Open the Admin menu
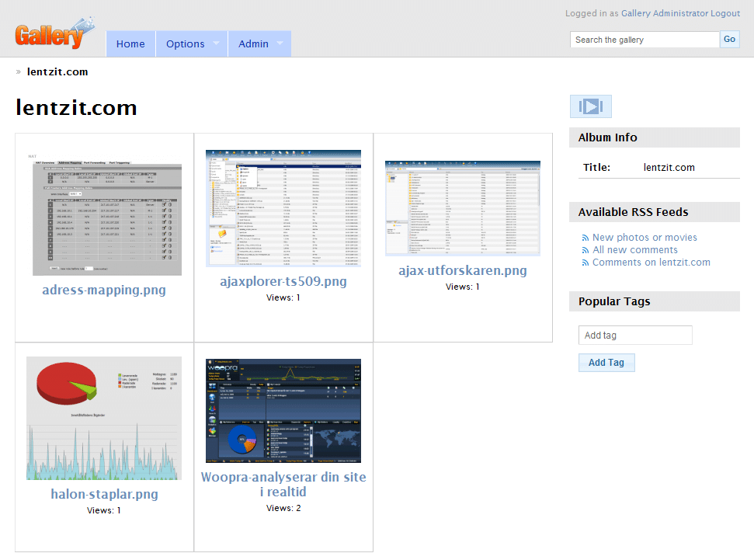 pyautogui.click(x=253, y=44)
